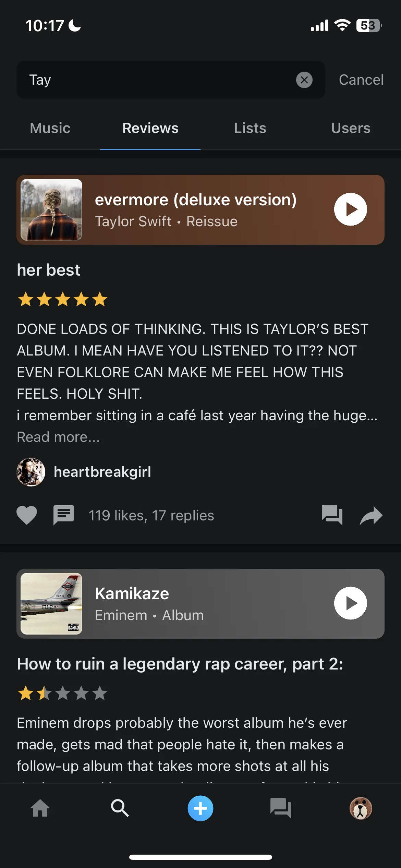401x868 pixels.
Task: Cancel the search
Action: [361, 80]
